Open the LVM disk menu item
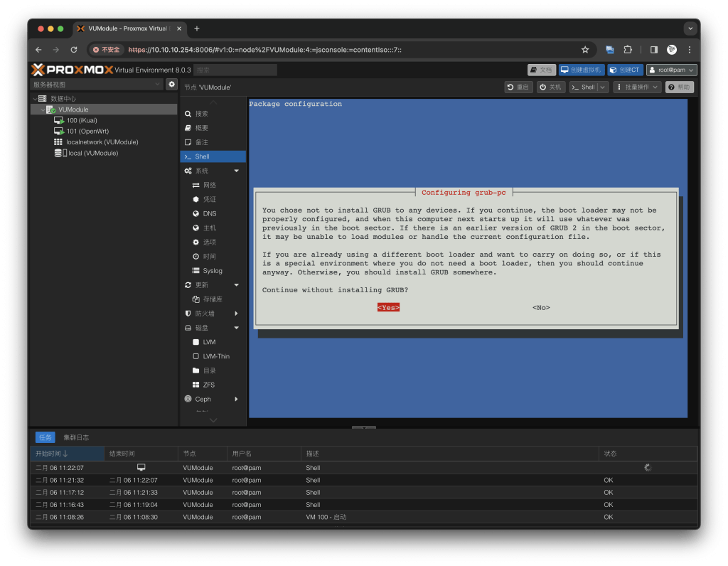Screen dimensions: 728x566 [209, 342]
